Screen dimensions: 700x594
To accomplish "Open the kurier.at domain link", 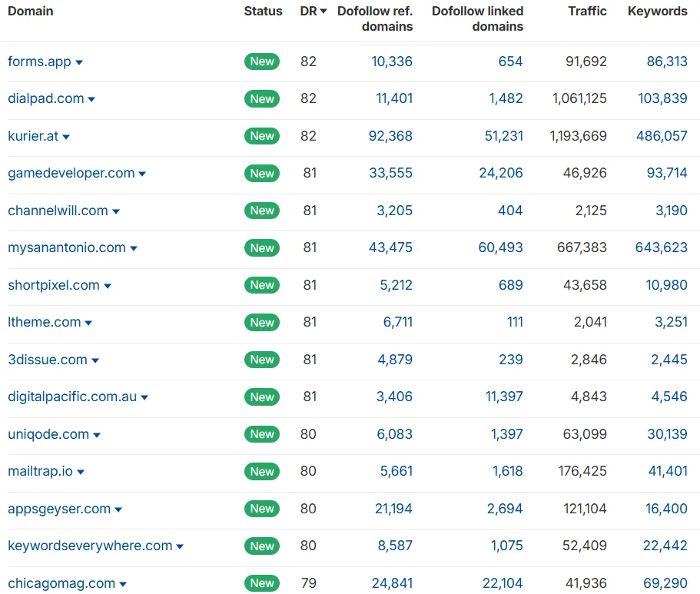I will click(x=33, y=136).
